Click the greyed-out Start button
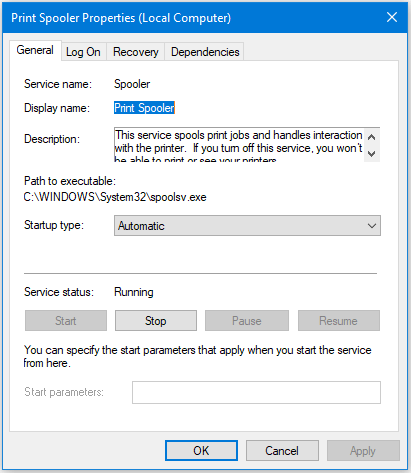 (66, 321)
